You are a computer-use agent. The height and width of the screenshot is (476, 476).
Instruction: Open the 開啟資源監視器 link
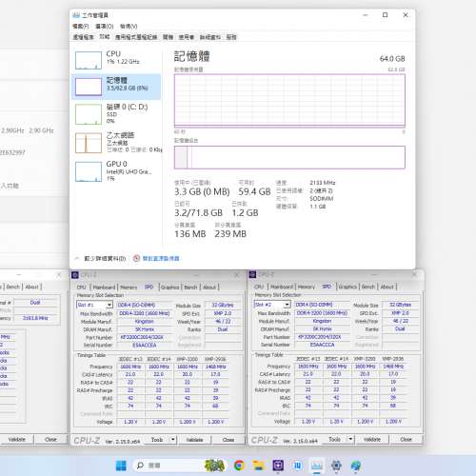[x=161, y=258]
